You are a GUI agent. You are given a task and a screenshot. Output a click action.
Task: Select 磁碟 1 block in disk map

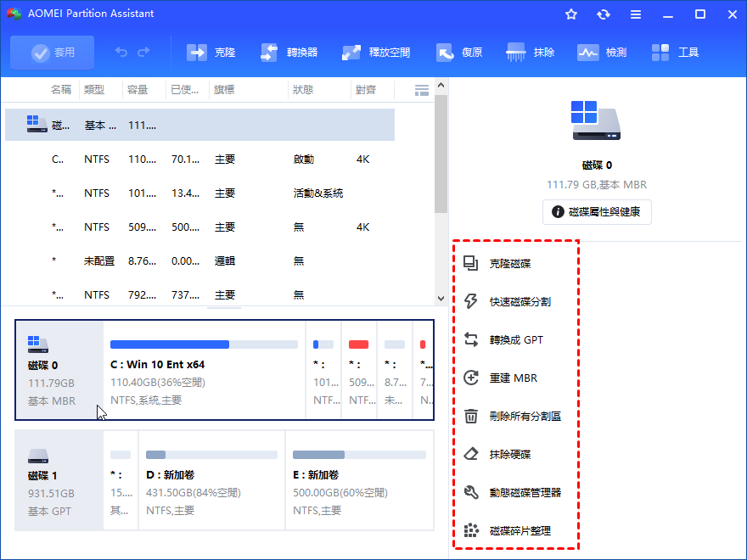59,480
